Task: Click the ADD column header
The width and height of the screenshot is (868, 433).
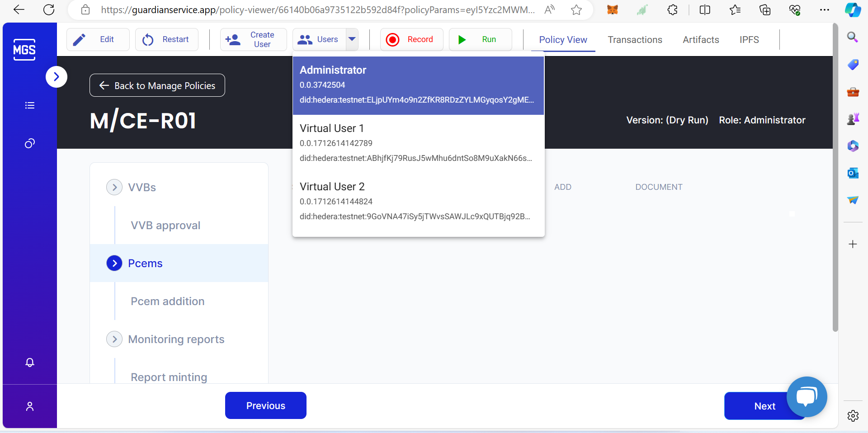Action: [x=563, y=187]
